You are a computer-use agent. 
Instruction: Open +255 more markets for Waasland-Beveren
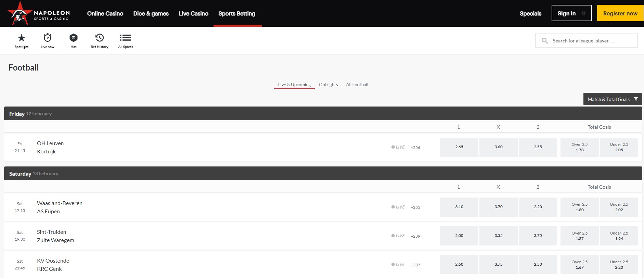coord(415,207)
